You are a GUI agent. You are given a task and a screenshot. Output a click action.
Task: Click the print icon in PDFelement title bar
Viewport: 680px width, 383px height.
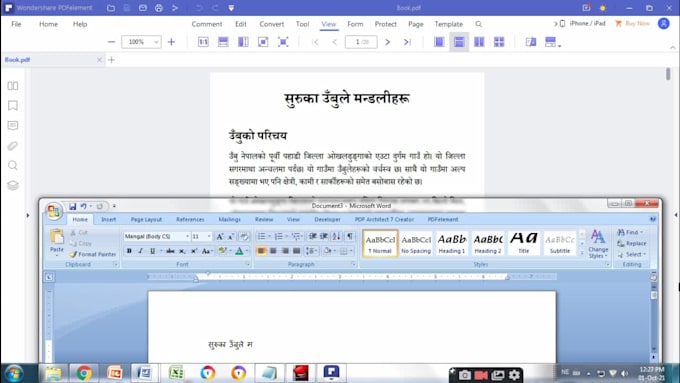[x=159, y=8]
